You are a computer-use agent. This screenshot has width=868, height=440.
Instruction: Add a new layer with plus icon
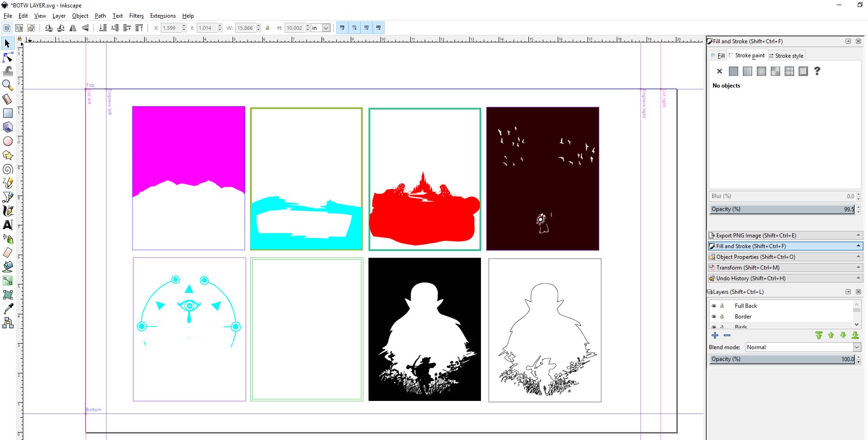(x=715, y=335)
